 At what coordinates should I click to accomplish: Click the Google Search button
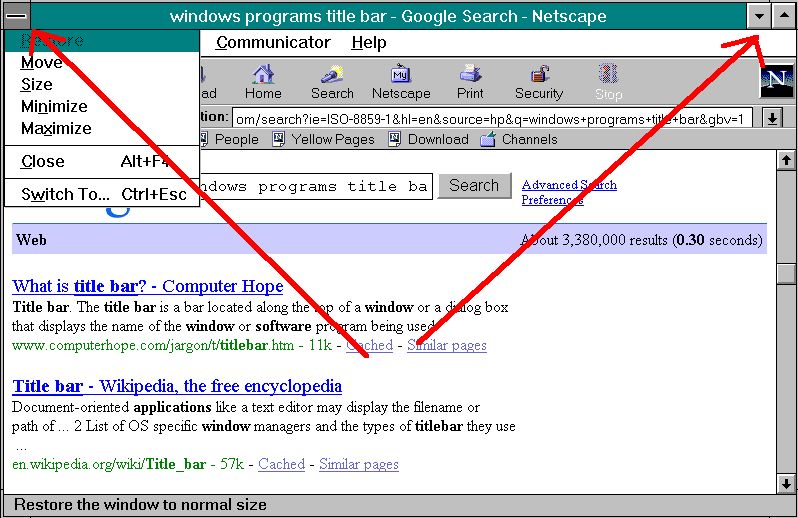(474, 186)
